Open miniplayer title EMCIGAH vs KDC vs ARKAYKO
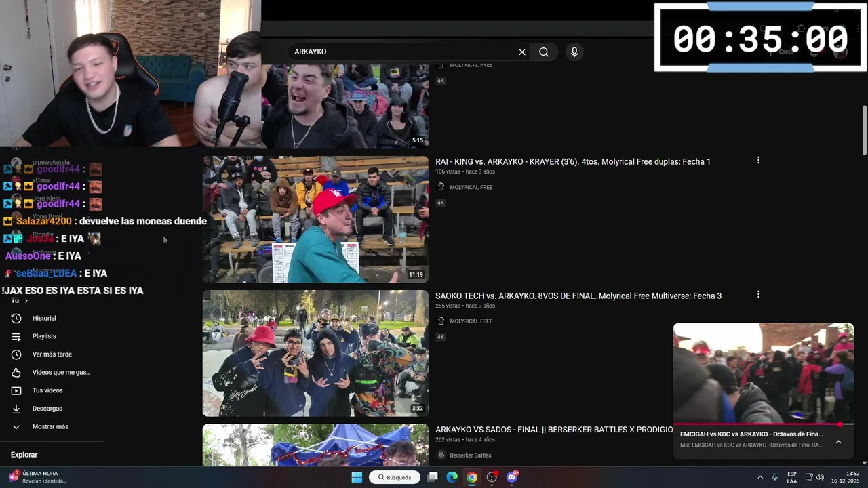This screenshot has width=868, height=488. click(751, 434)
